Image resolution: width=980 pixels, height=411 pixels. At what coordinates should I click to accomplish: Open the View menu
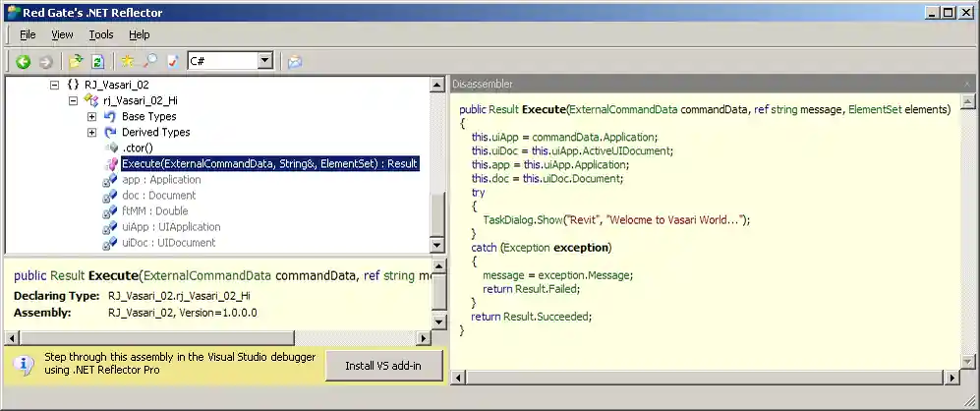click(62, 34)
